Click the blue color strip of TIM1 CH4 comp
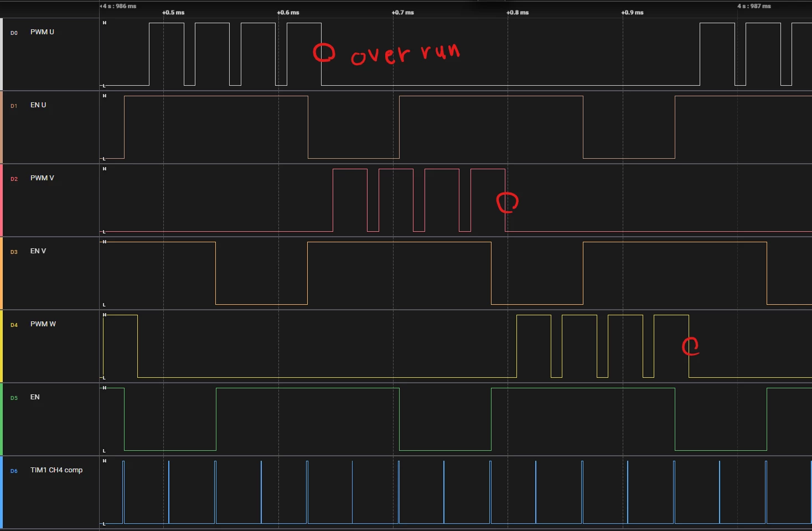Screen dimensions: 812x531 click(1, 492)
